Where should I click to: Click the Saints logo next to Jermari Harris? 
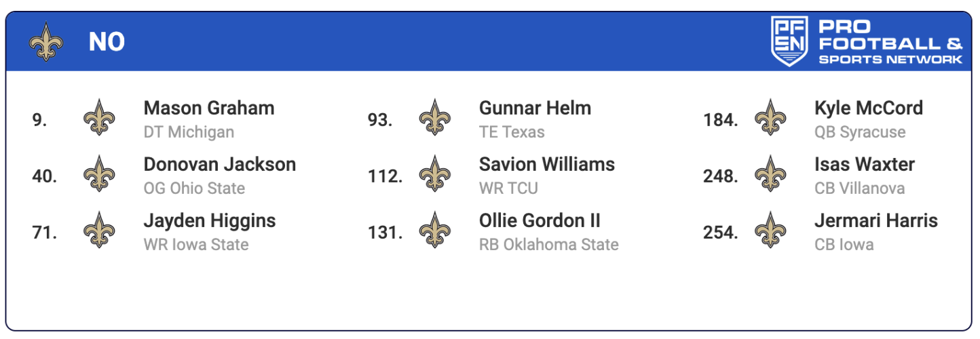pyautogui.click(x=770, y=231)
